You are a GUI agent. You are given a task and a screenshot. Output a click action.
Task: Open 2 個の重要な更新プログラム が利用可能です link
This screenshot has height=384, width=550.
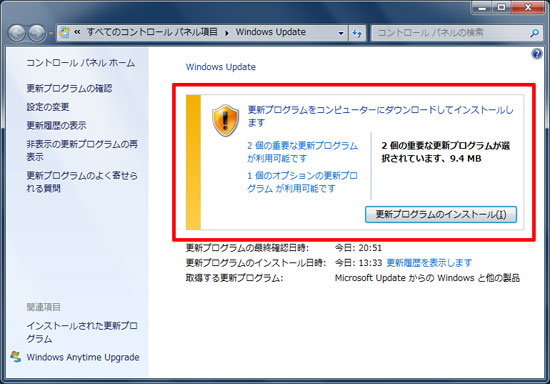click(x=302, y=152)
